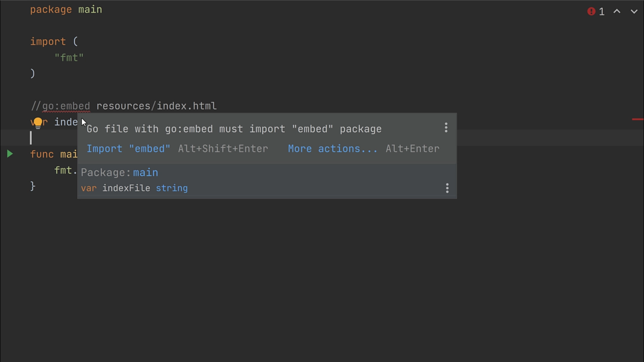Click the red error indicator icon

[591, 12]
